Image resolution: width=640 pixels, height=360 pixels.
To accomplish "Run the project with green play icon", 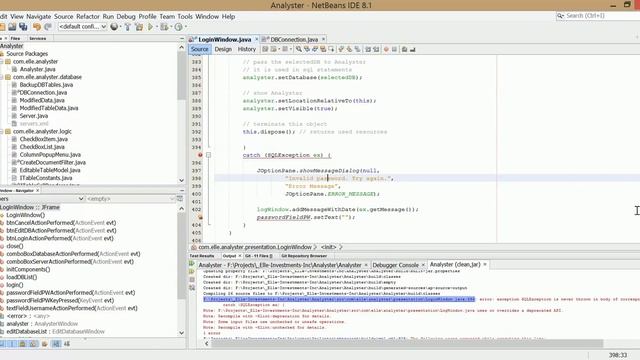I will [150, 27].
